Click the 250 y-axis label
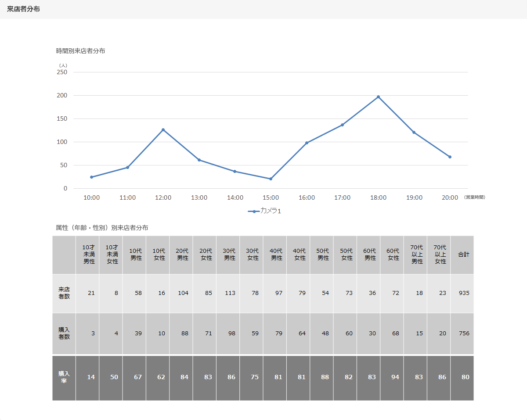 pyautogui.click(x=62, y=72)
